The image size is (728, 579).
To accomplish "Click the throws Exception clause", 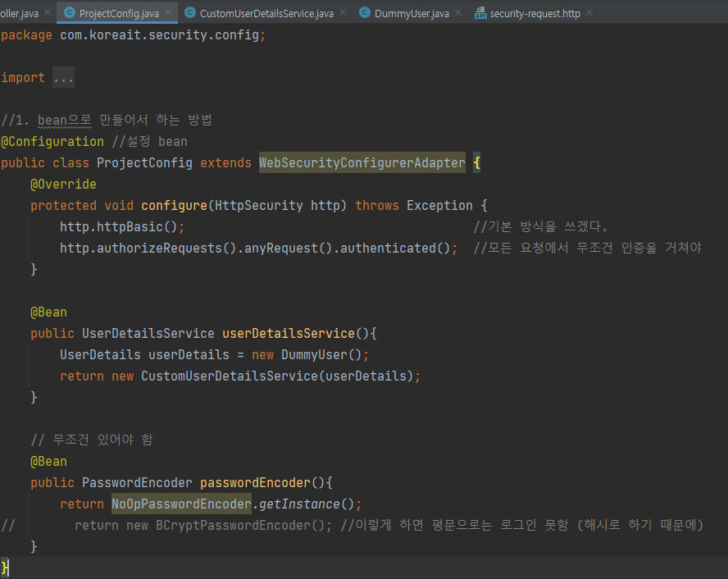I will tap(414, 205).
